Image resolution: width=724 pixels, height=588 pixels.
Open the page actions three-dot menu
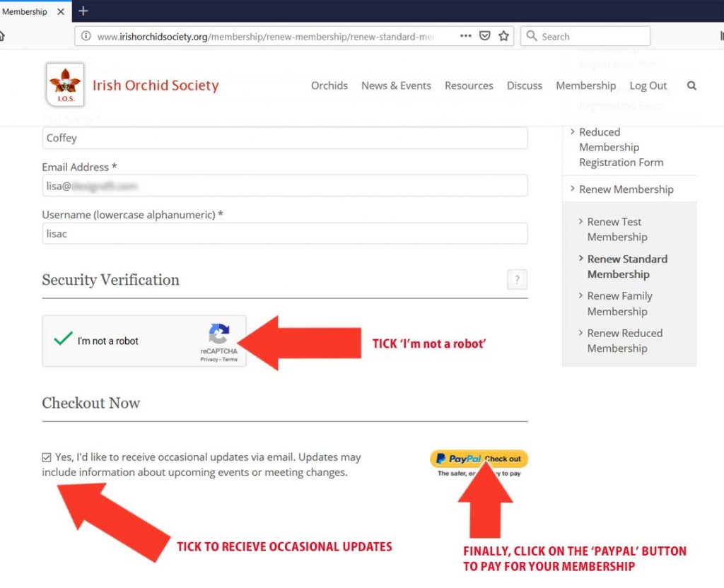(465, 36)
